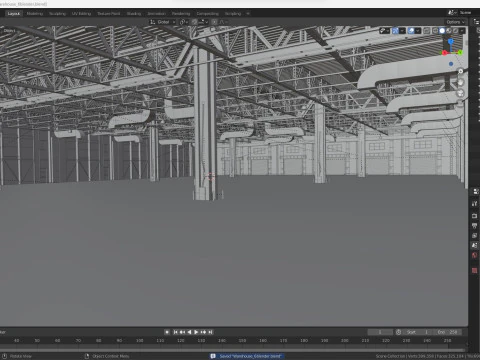Toggle the viewport overlays
This screenshot has width=480, height=360.
coord(411,31)
